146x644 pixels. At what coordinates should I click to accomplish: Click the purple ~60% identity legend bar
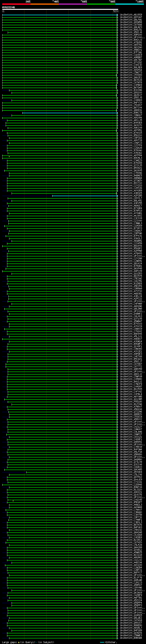click(73, 4)
